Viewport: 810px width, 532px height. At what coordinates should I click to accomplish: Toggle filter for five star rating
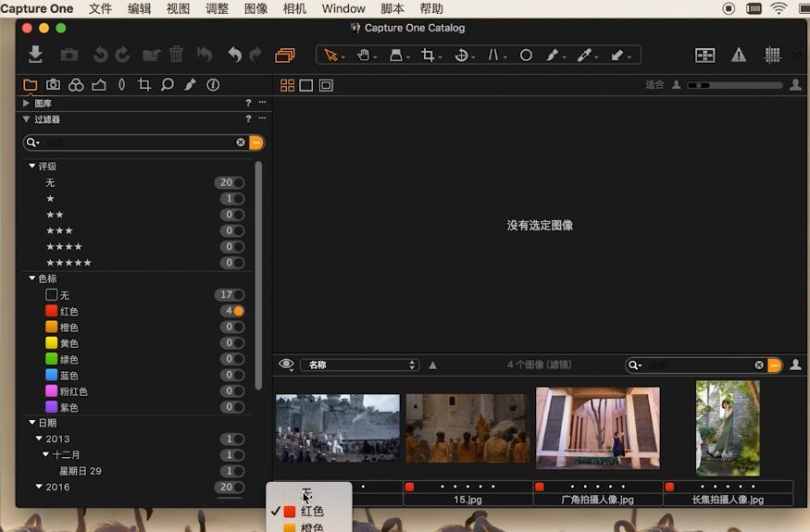click(x=238, y=263)
